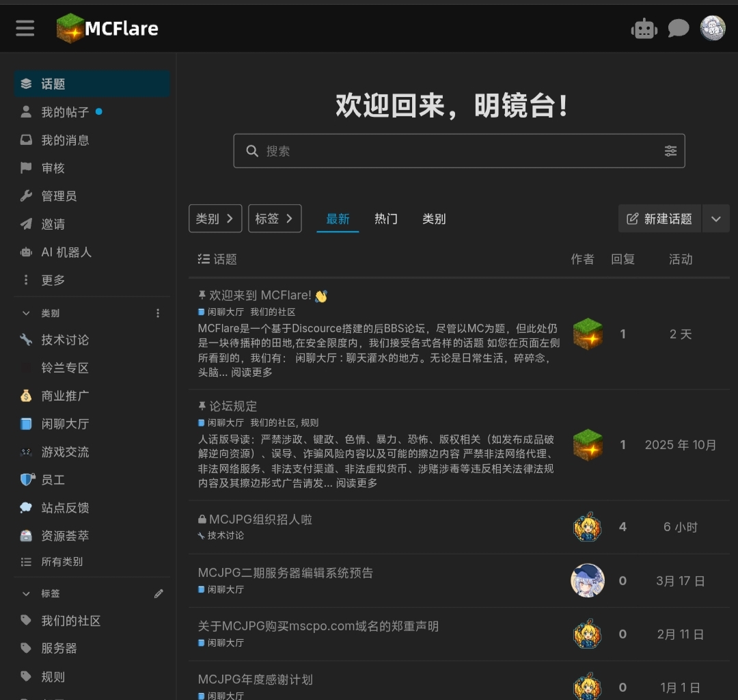Viewport: 738px width, 700px height.
Task: Toggle bulk select next to 话题 header
Action: click(204, 259)
